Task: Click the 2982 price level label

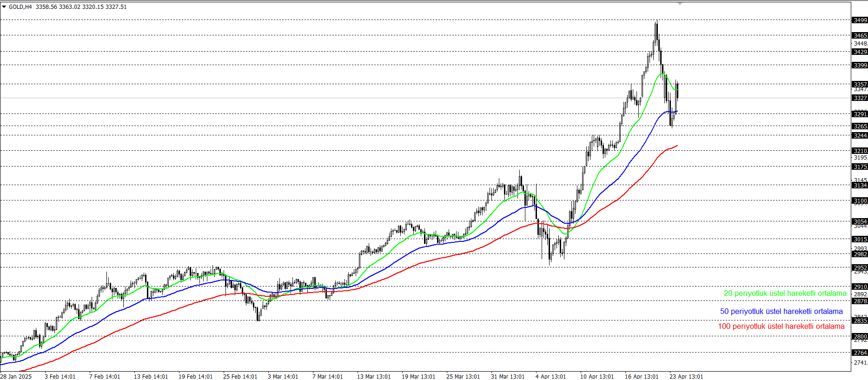Action: (x=860, y=254)
